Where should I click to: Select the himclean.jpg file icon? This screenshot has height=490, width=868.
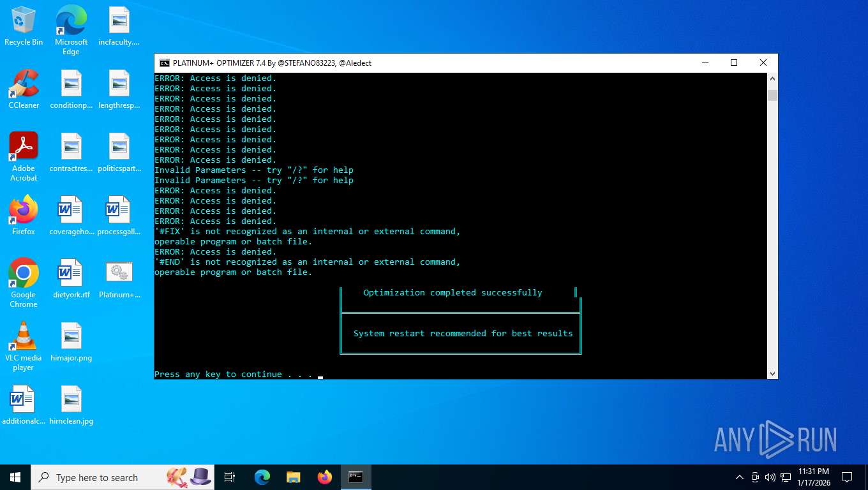click(x=71, y=405)
